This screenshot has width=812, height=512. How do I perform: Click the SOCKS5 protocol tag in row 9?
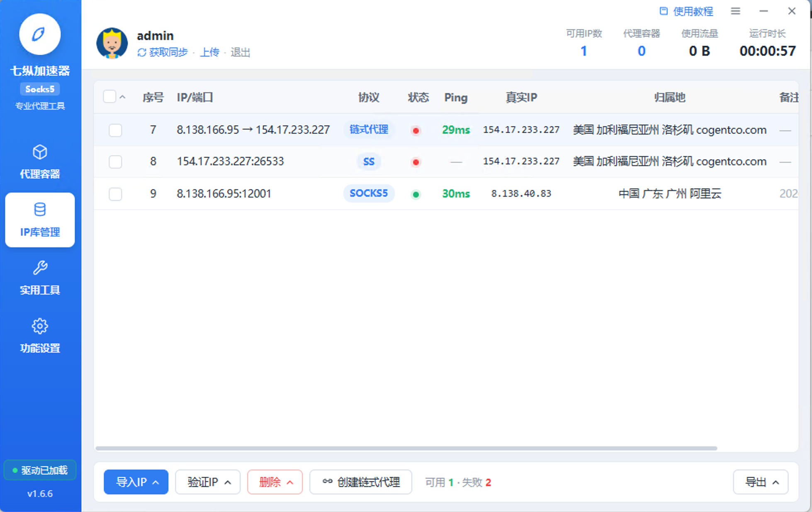pos(369,193)
